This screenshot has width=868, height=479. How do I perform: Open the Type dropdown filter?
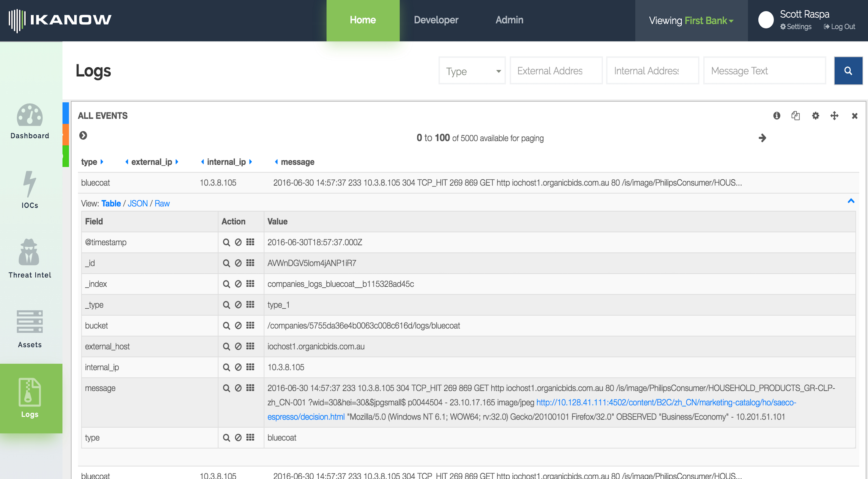(472, 71)
